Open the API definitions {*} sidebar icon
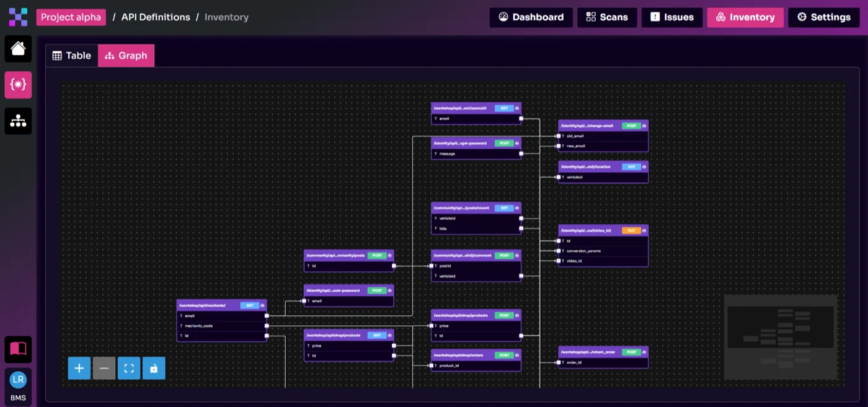868x407 pixels. (18, 85)
